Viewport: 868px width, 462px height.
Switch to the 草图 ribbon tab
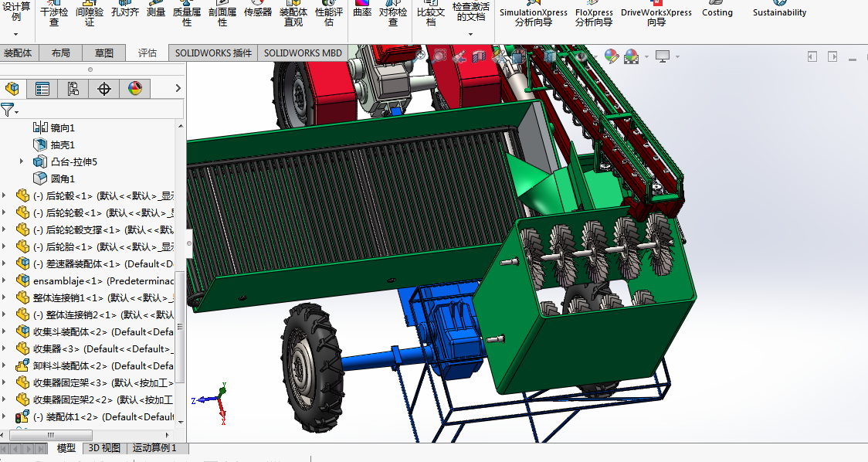[x=104, y=53]
